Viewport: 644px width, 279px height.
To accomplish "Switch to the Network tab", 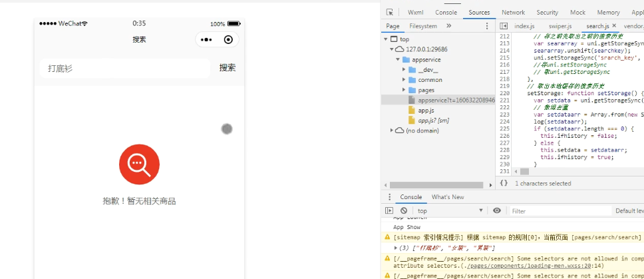I will pos(514,13).
